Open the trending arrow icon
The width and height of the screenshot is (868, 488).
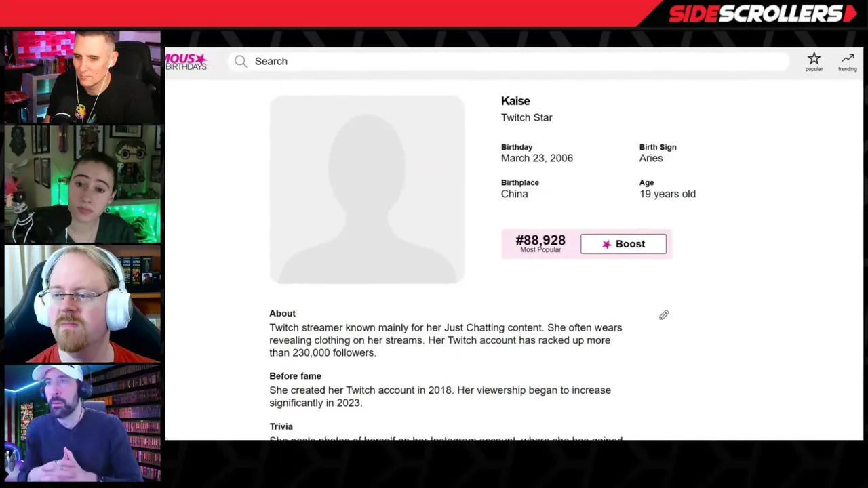tap(847, 62)
